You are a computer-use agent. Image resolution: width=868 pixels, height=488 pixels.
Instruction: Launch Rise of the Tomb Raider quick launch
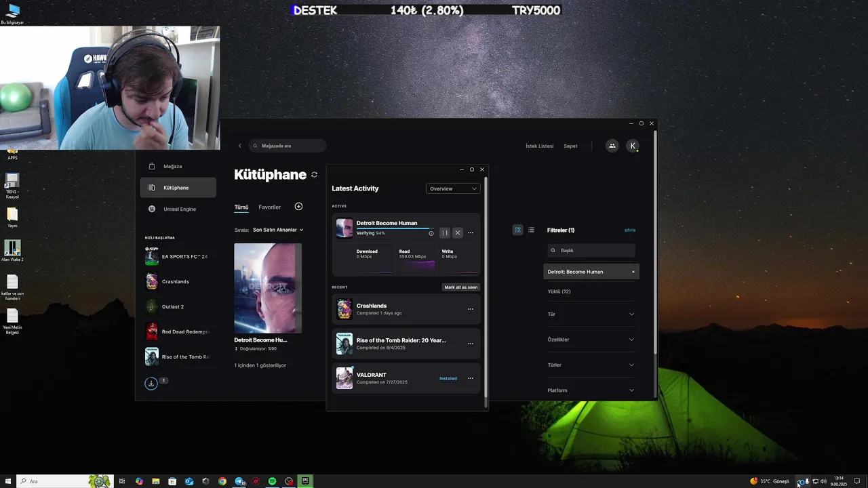point(178,357)
